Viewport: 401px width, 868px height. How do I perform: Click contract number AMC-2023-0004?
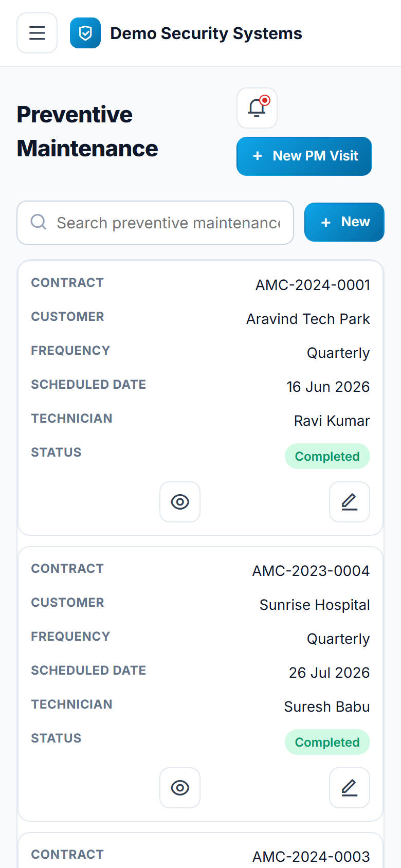tap(311, 571)
